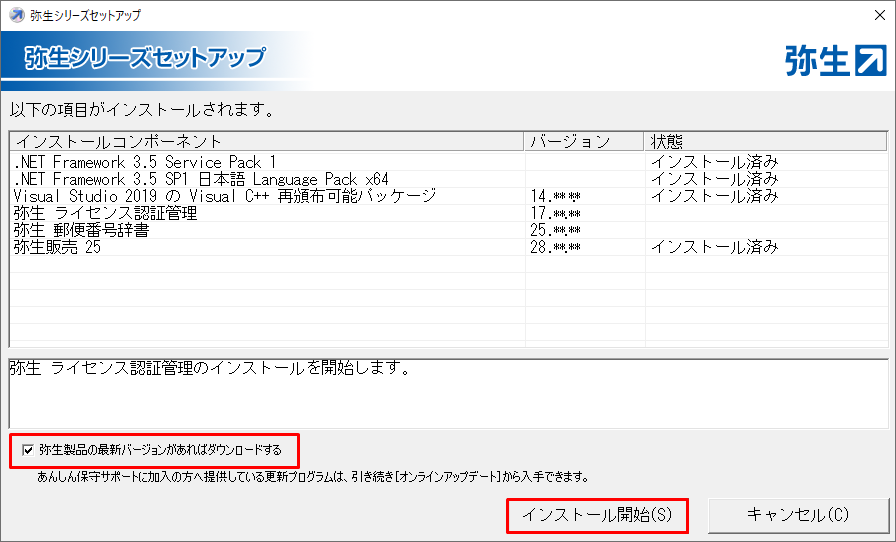Click the キャンセル(C) button
Image resolution: width=896 pixels, height=542 pixels.
coord(798,515)
